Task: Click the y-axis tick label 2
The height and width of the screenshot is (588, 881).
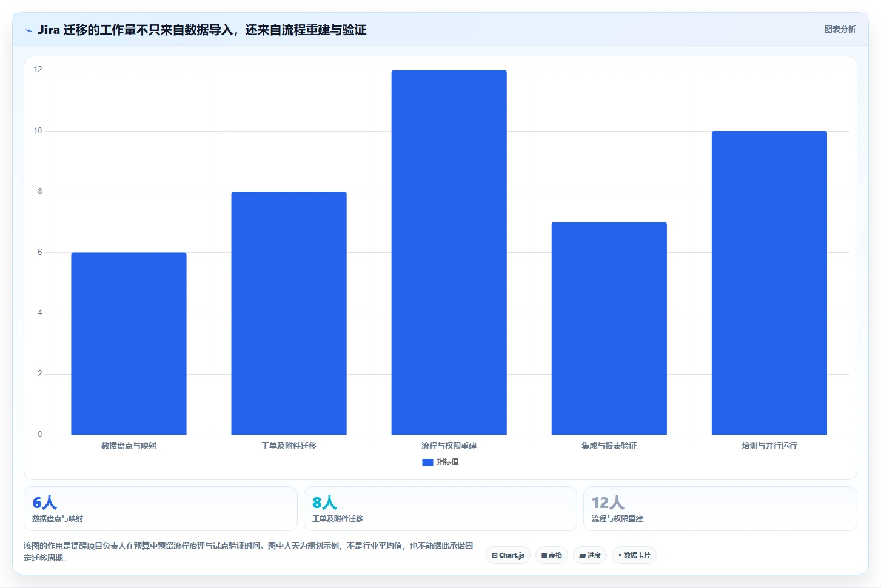Action: pos(40,374)
